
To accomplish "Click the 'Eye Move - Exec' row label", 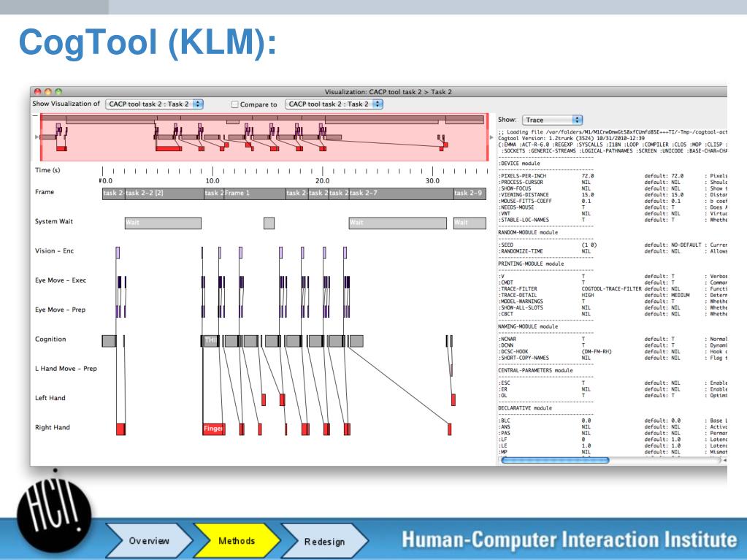I will tap(61, 280).
